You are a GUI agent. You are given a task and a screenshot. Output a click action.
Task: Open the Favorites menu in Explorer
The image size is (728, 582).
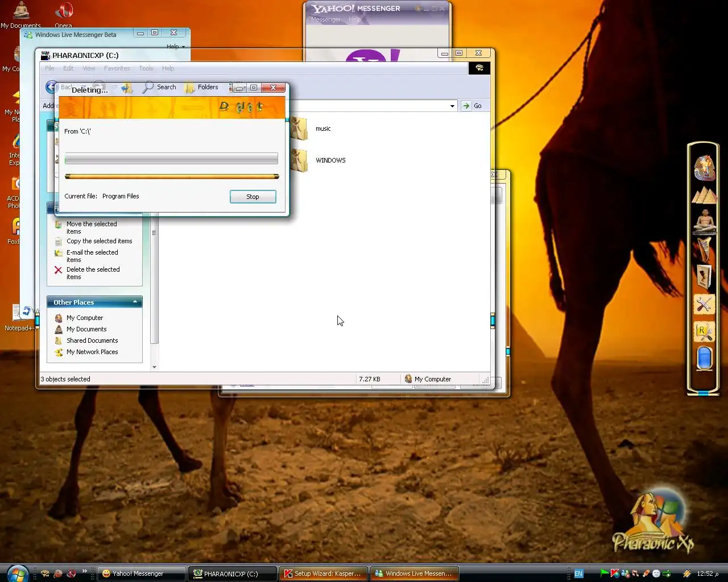(x=117, y=68)
